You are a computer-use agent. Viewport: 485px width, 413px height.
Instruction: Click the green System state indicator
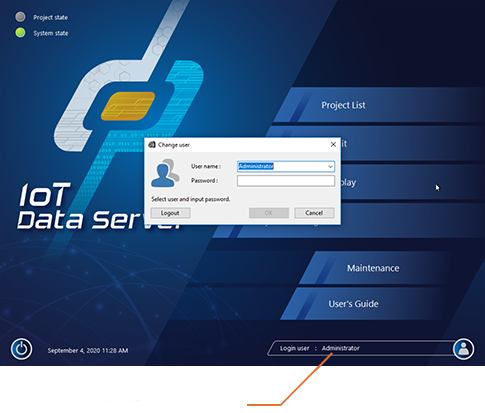pos(20,33)
